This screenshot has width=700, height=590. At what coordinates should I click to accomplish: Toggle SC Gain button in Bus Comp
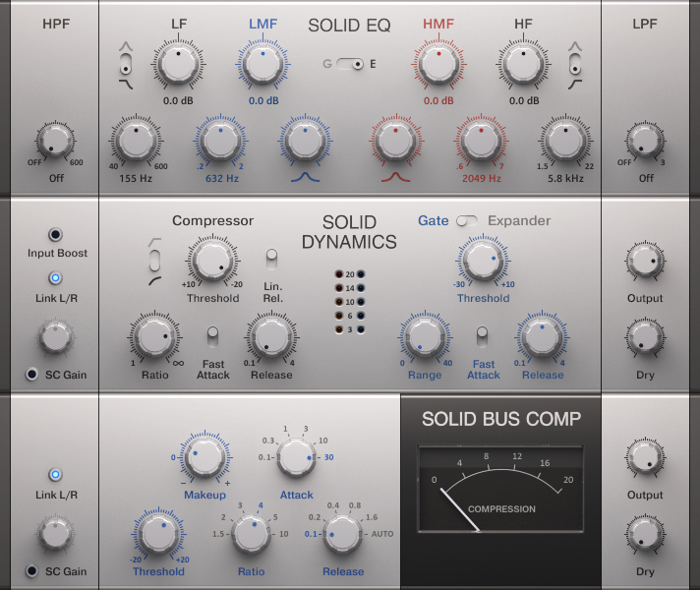pyautogui.click(x=31, y=570)
